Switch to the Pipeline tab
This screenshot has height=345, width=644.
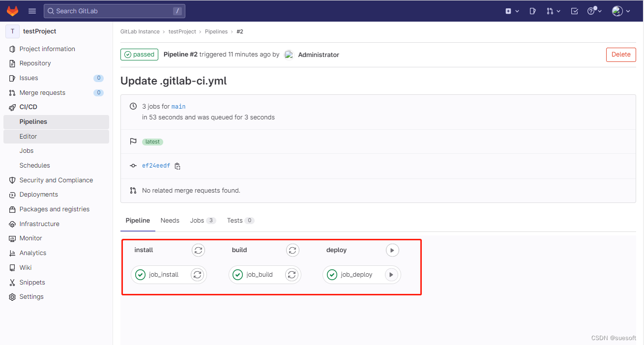(x=138, y=221)
